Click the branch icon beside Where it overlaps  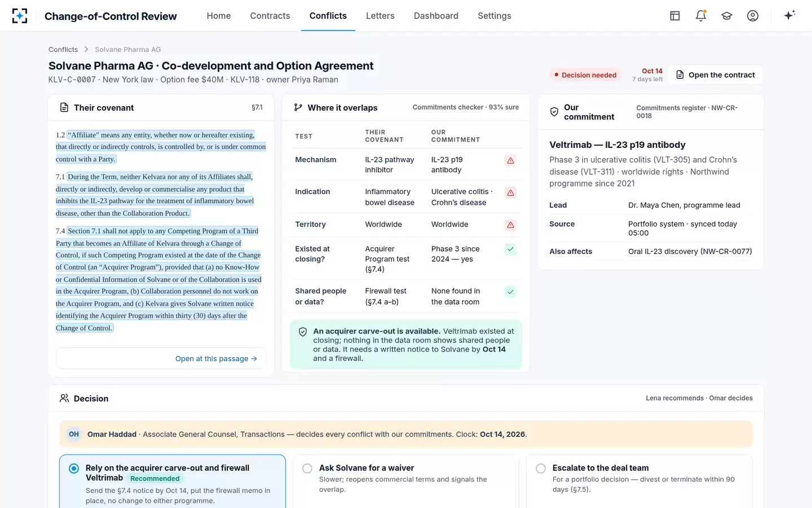[x=298, y=107]
